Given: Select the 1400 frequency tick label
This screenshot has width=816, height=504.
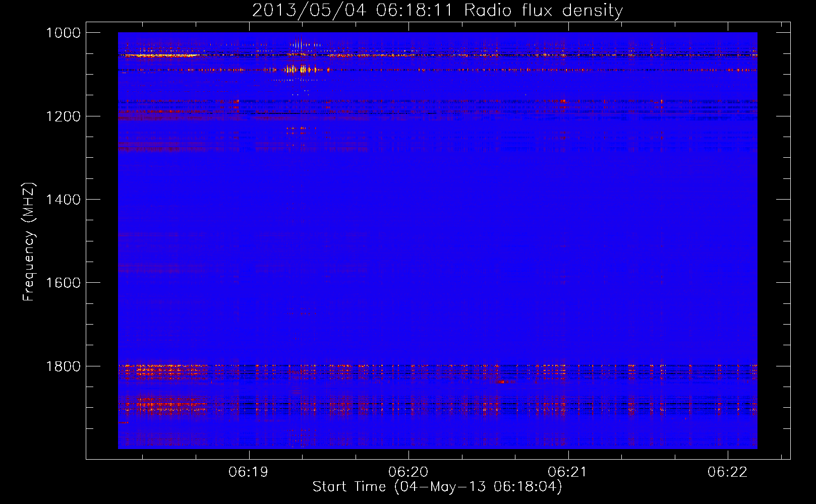Looking at the screenshot, I should click(x=64, y=200).
